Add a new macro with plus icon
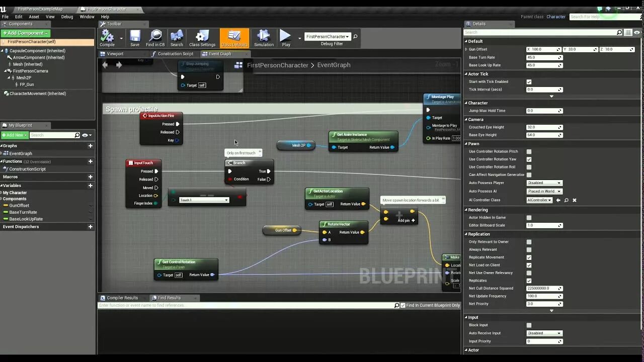The image size is (644, 362). coord(91,177)
